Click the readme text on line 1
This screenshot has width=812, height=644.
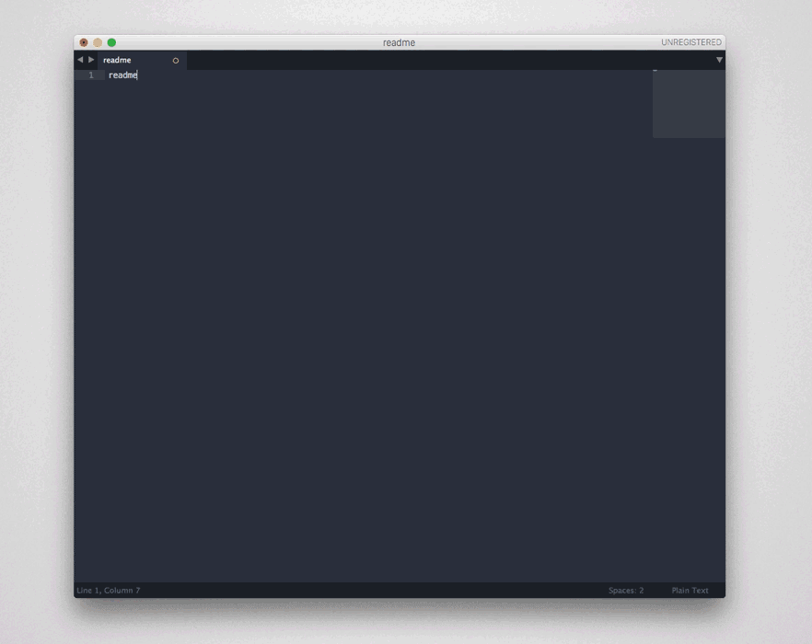[122, 75]
